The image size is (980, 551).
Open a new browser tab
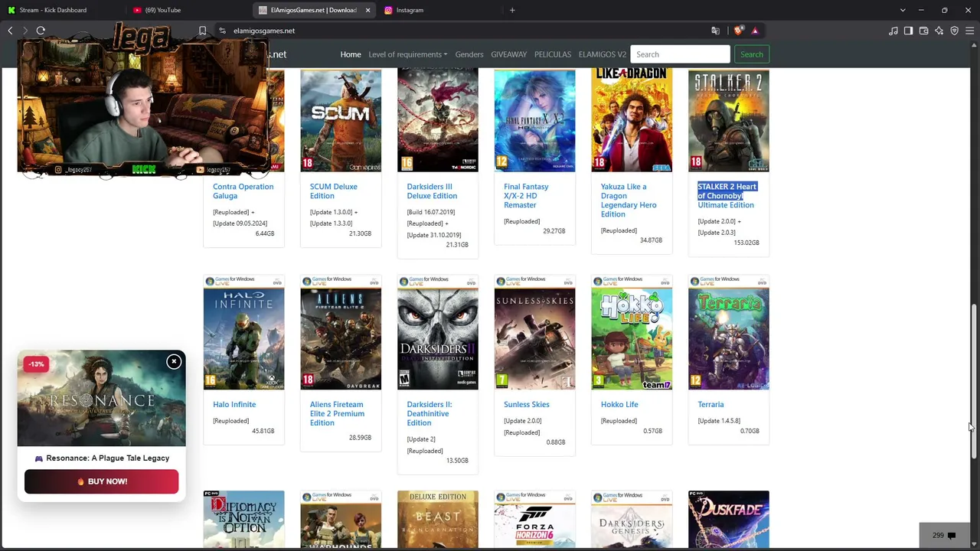click(x=512, y=10)
